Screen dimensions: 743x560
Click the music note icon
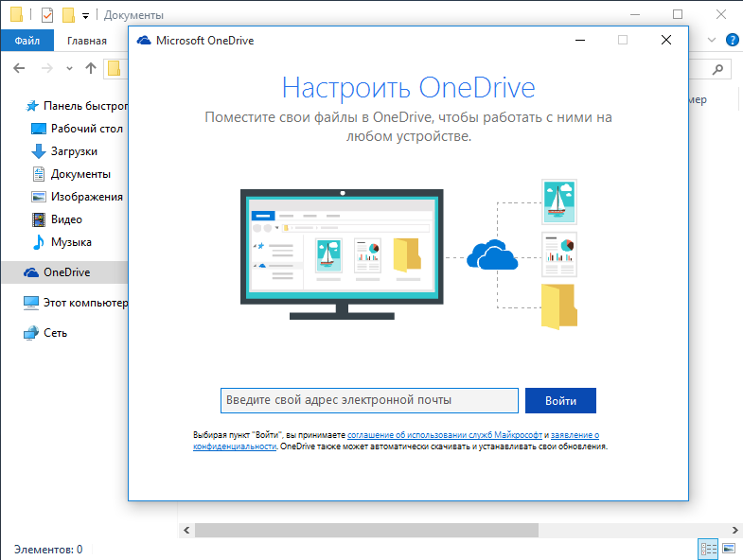39,242
